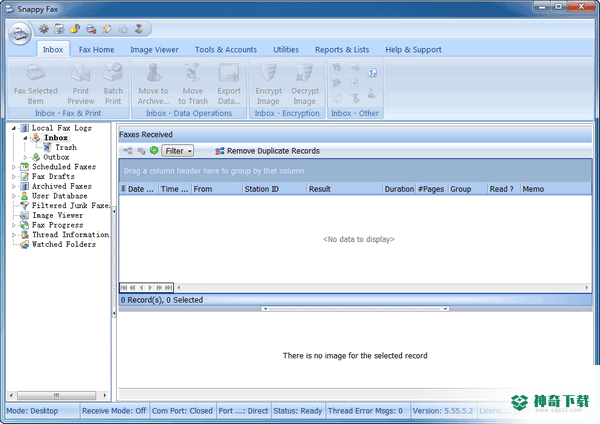Sort by the From column header
The height and width of the screenshot is (424, 600).
[x=217, y=189]
